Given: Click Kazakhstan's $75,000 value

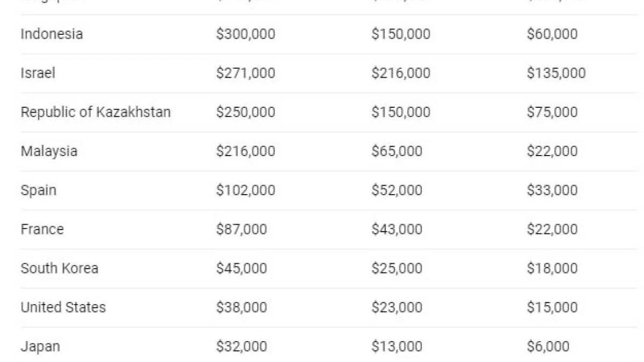Looking at the screenshot, I should click(x=552, y=112).
